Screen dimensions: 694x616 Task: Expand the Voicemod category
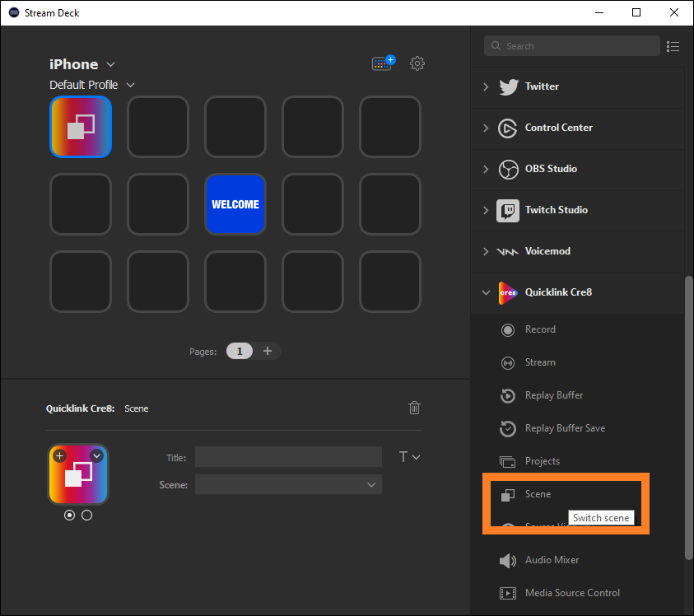coord(486,251)
